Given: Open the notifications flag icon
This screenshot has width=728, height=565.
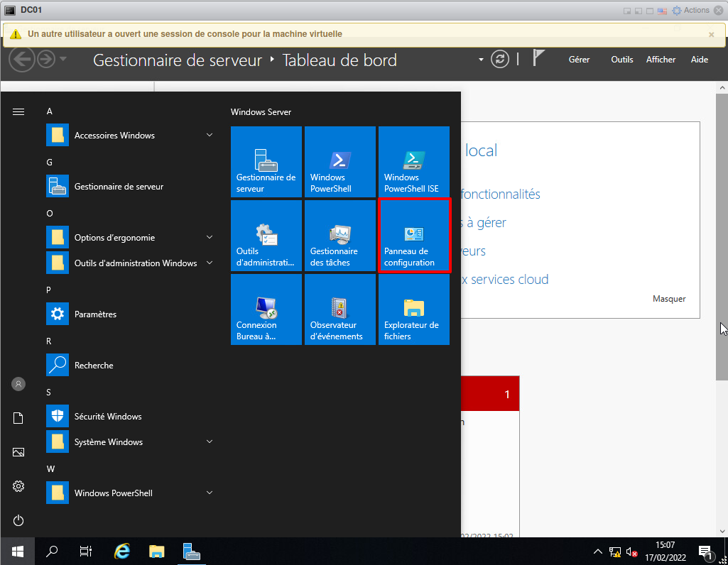Looking at the screenshot, I should tap(538, 59).
